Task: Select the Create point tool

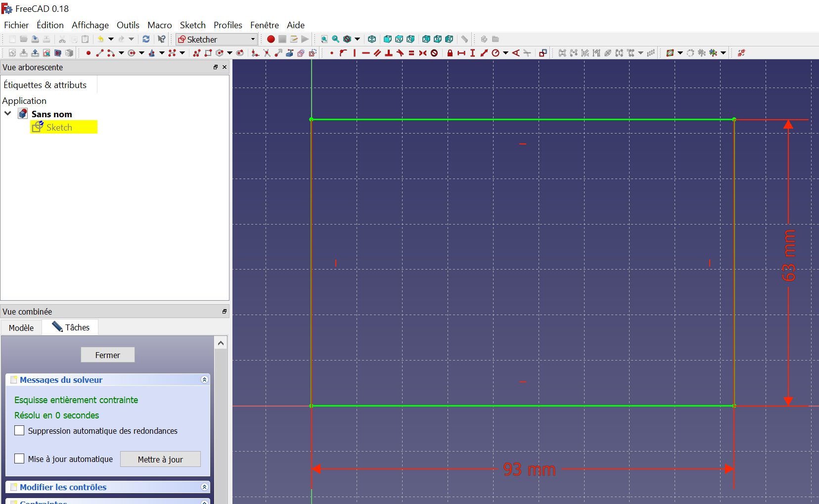Action: [x=88, y=53]
